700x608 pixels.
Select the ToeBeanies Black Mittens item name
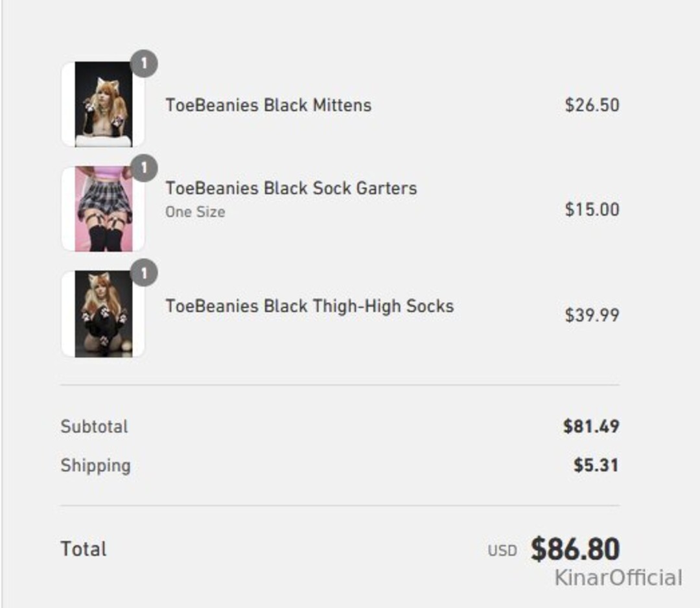point(268,105)
